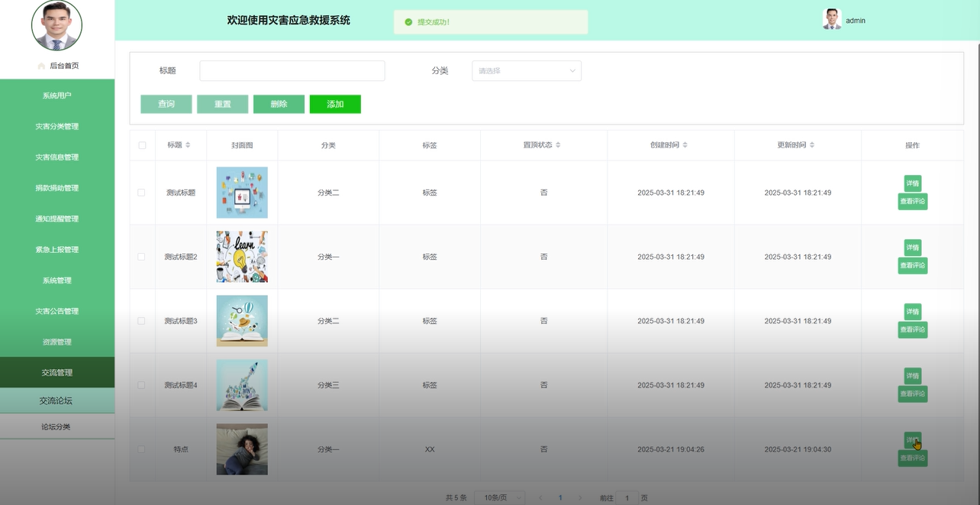Viewport: 980px width, 505px height.
Task: Open 详情 for 测试标题 row
Action: point(913,183)
